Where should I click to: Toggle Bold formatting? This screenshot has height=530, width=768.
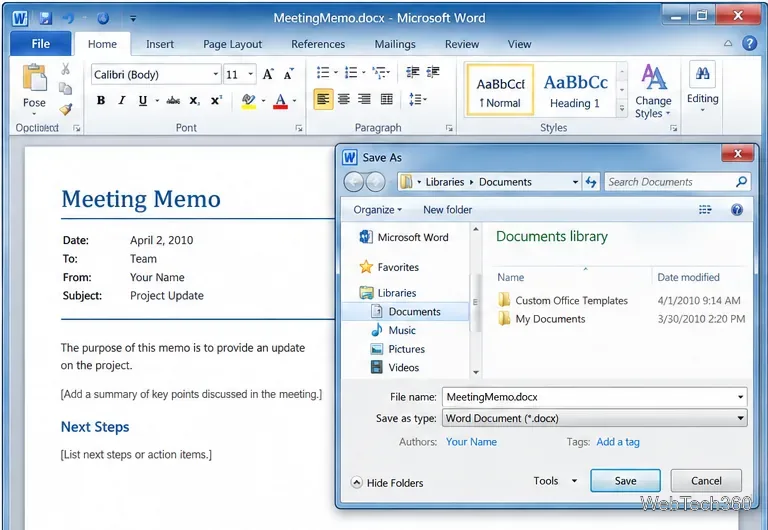(101, 100)
